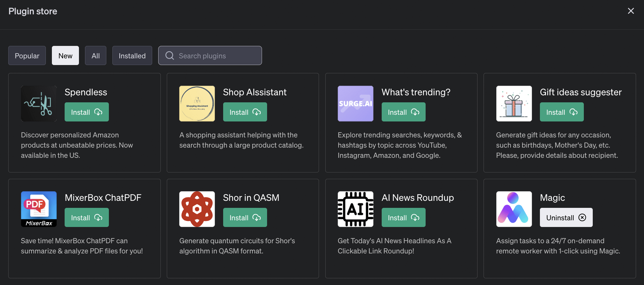Open the Shop AIssistant plugin logo
The image size is (644, 285).
pos(197,104)
